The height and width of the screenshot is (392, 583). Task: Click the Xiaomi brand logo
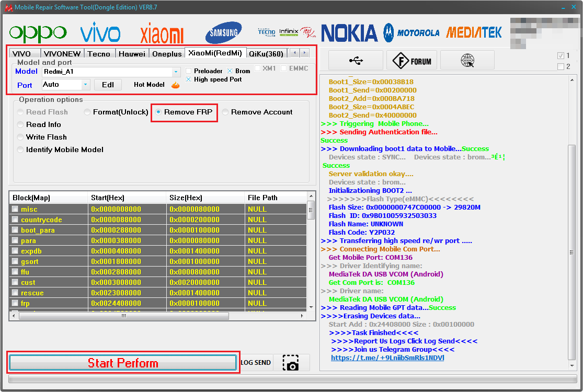[x=162, y=33]
